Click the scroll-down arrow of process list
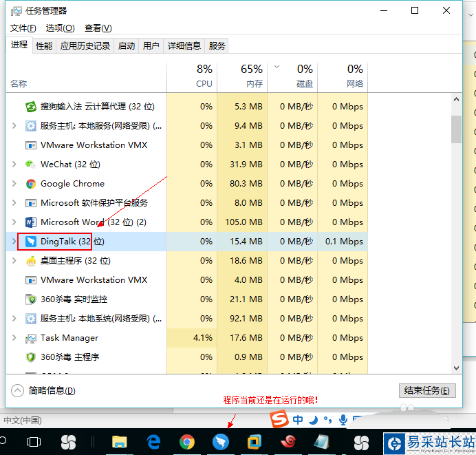 (456, 368)
